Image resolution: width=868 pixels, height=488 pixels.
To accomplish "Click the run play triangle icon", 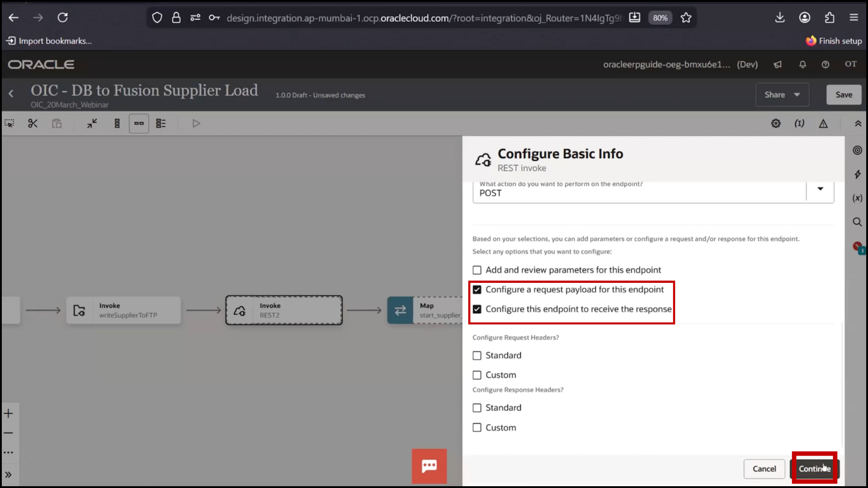I will click(196, 123).
